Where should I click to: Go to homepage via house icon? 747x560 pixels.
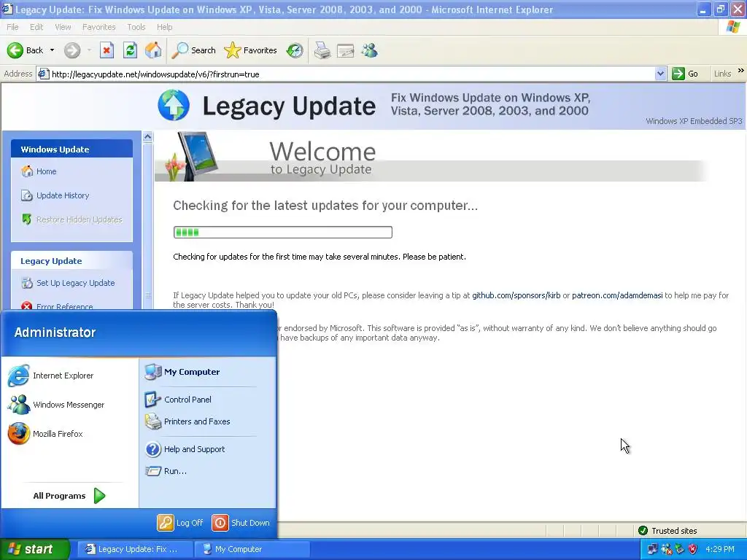pyautogui.click(x=153, y=50)
